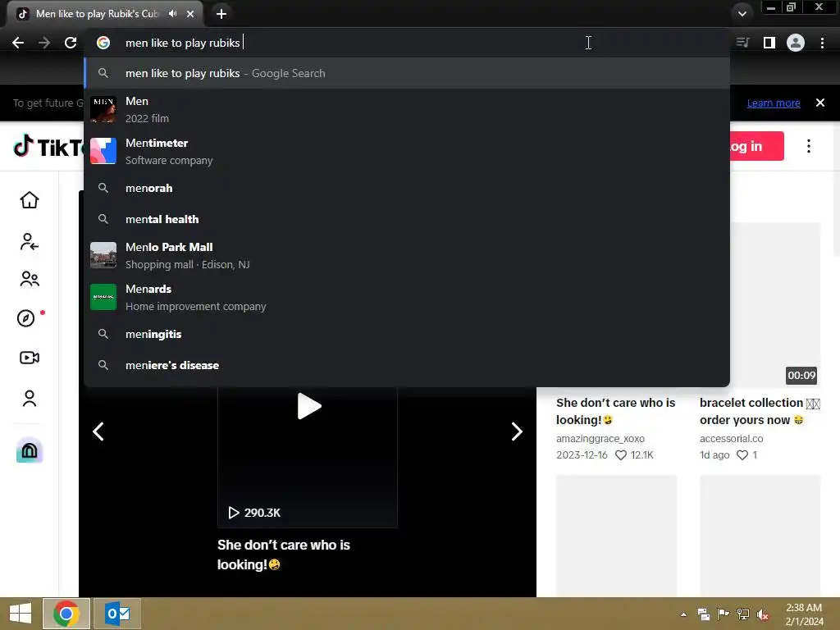
Task: Click the TikTok logo
Action: pyautogui.click(x=48, y=146)
